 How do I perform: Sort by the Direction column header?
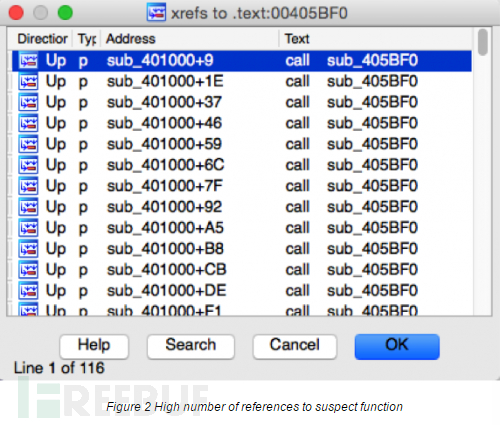42,39
